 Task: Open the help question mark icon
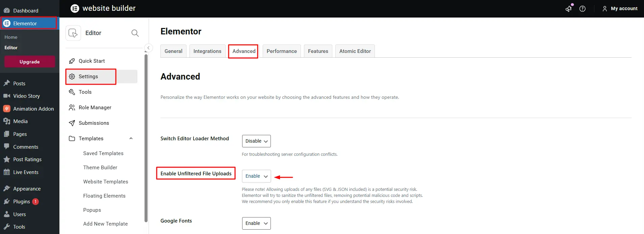point(583,9)
